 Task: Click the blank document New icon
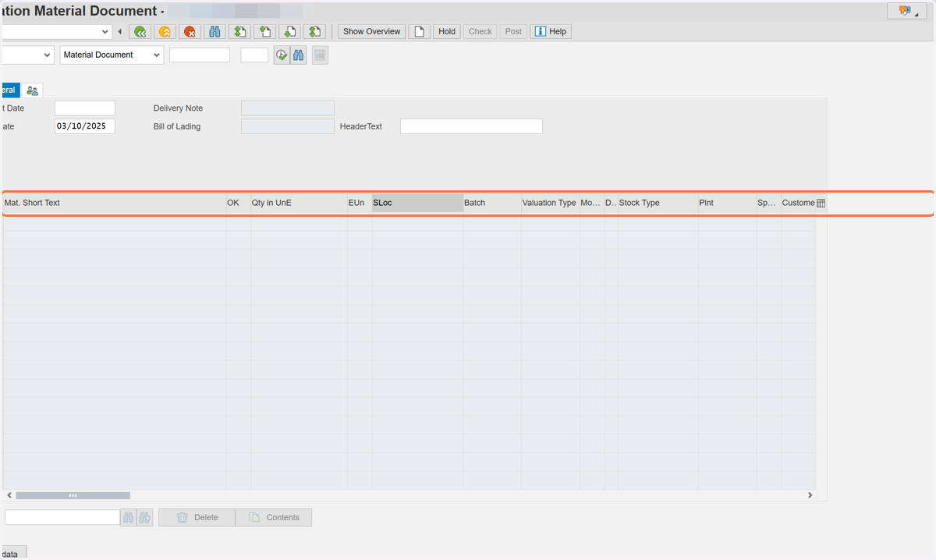pyautogui.click(x=419, y=32)
